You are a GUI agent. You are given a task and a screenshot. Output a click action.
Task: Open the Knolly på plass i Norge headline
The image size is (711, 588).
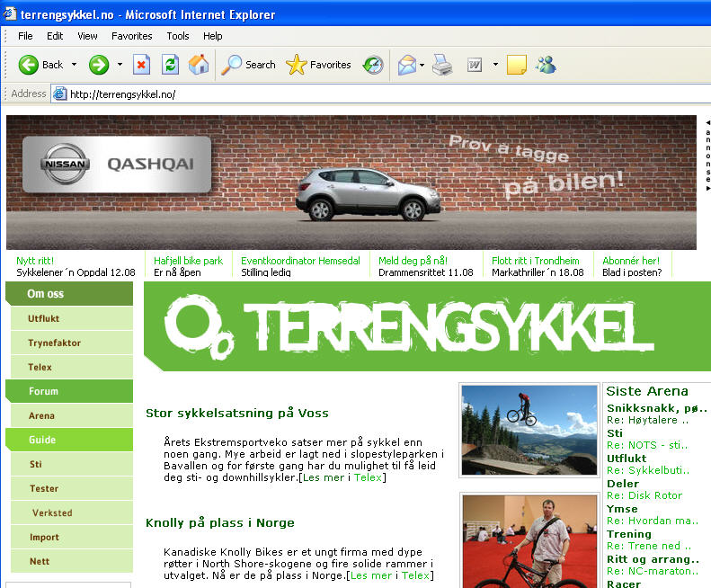click(220, 522)
